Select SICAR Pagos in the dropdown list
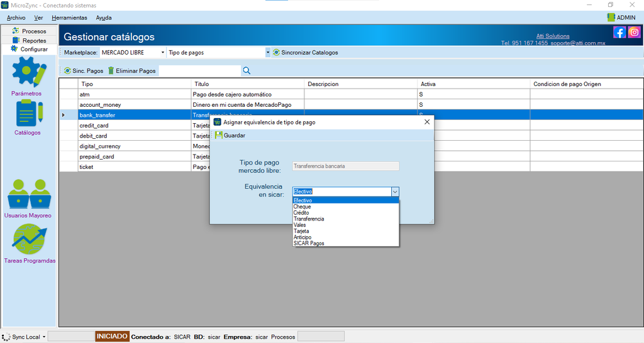This screenshot has width=644, height=343. click(345, 243)
